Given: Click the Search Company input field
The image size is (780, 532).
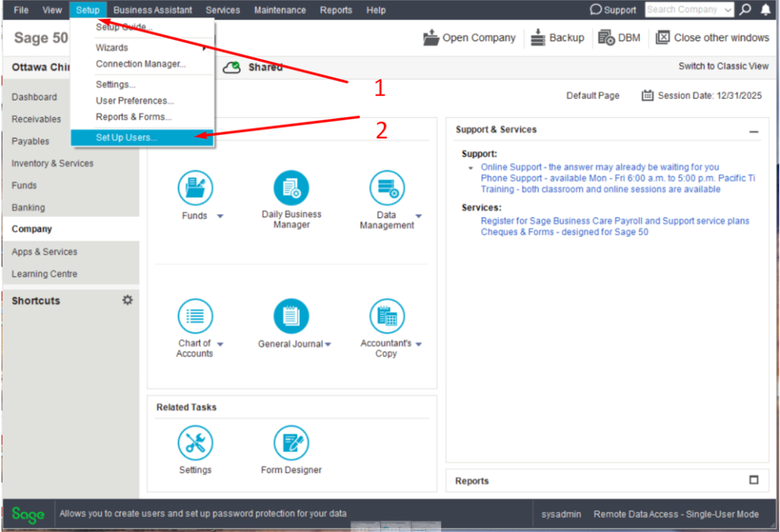Looking at the screenshot, I should tap(683, 10).
